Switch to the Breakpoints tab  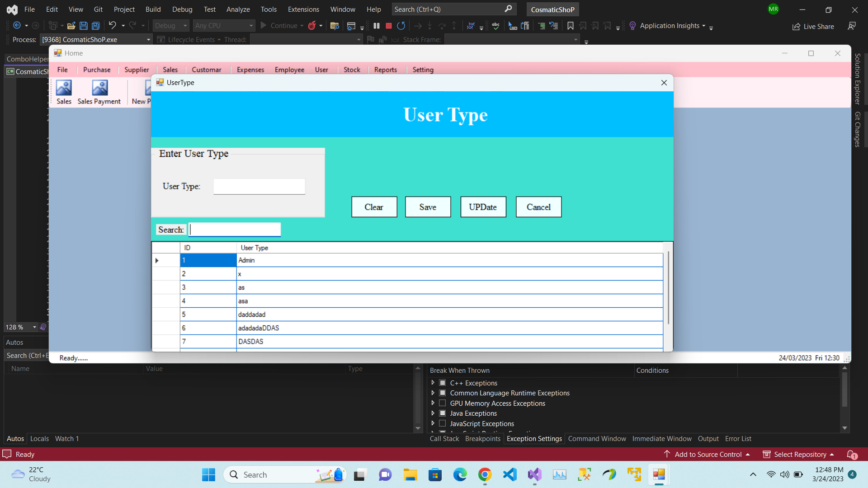coord(483,439)
